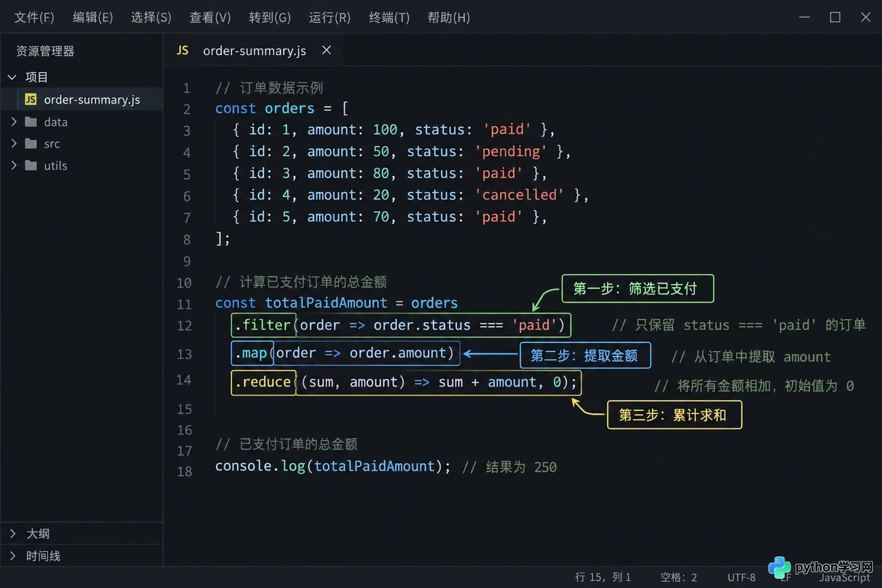The height and width of the screenshot is (588, 882).
Task: Open the 帮助(H) menu
Action: point(448,17)
